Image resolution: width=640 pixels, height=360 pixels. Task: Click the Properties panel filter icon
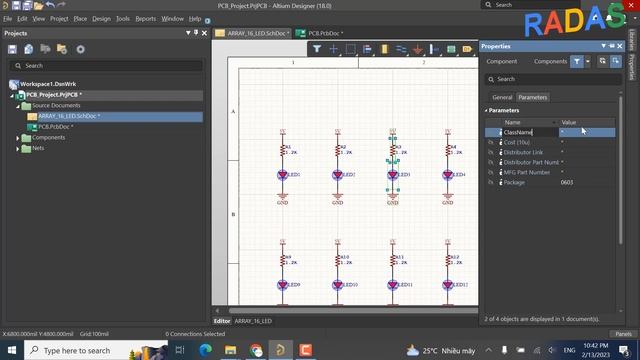pyautogui.click(x=577, y=62)
